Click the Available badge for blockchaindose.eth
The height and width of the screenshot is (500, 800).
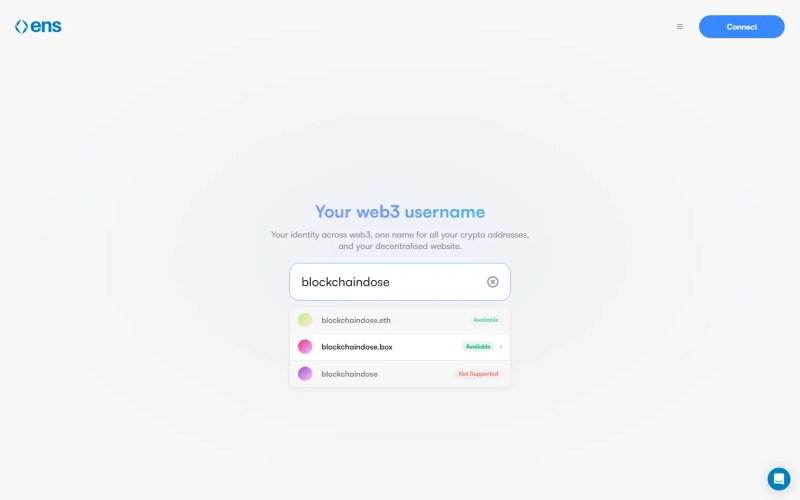(486, 320)
